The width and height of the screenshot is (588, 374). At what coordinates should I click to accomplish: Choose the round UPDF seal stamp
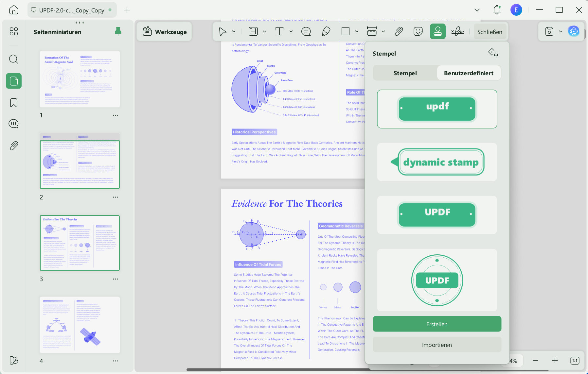pos(437,280)
